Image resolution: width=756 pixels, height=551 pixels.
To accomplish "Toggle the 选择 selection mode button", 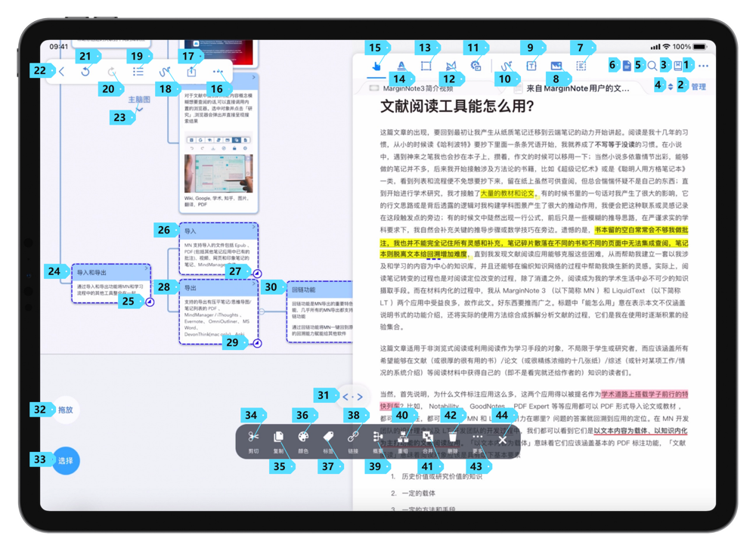I will [66, 460].
